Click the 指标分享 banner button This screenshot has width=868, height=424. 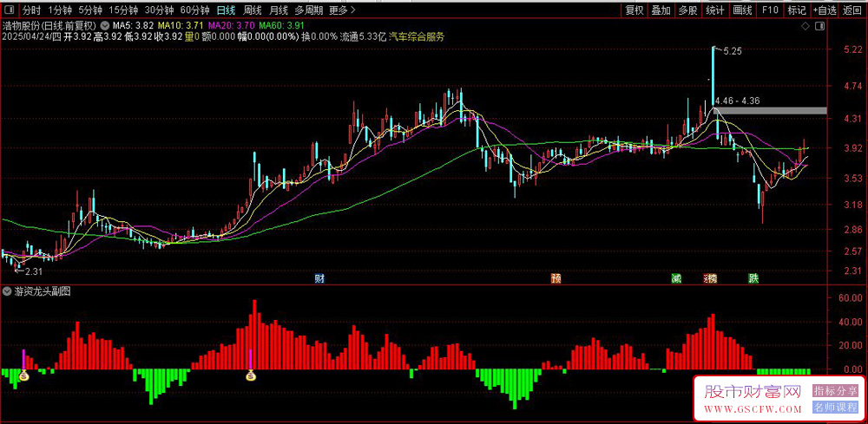click(835, 391)
